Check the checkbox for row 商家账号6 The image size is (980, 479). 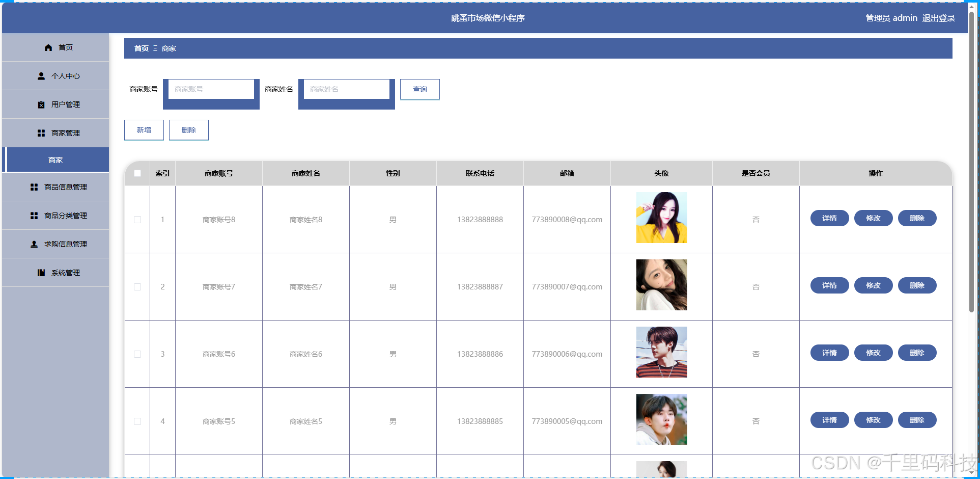coord(137,354)
